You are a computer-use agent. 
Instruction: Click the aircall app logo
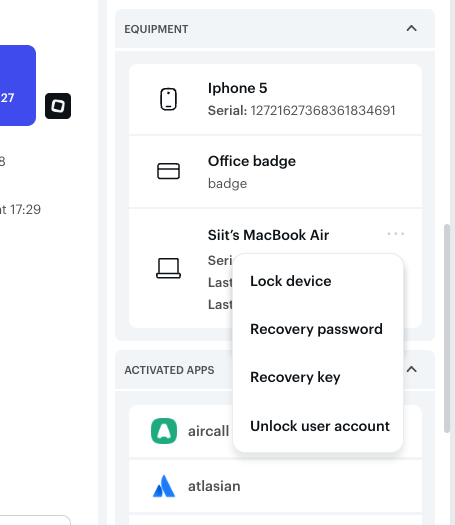tap(164, 431)
